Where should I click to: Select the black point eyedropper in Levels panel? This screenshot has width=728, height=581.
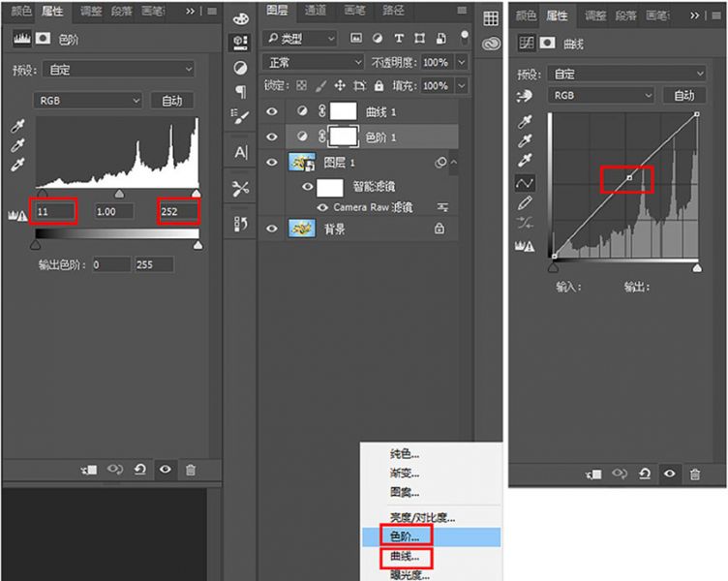[x=17, y=126]
